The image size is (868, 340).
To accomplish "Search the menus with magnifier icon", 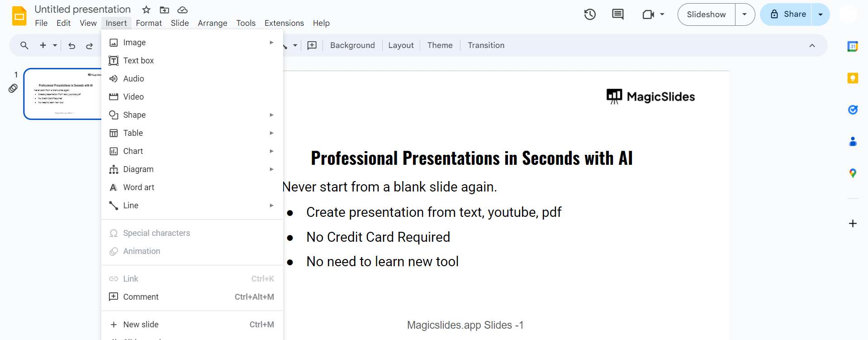I will [x=24, y=45].
